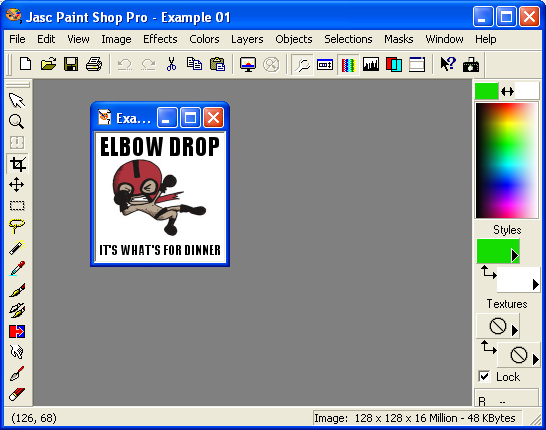Image resolution: width=546 pixels, height=430 pixels.
Task: Select the Eraser tool
Action: pos(17,394)
